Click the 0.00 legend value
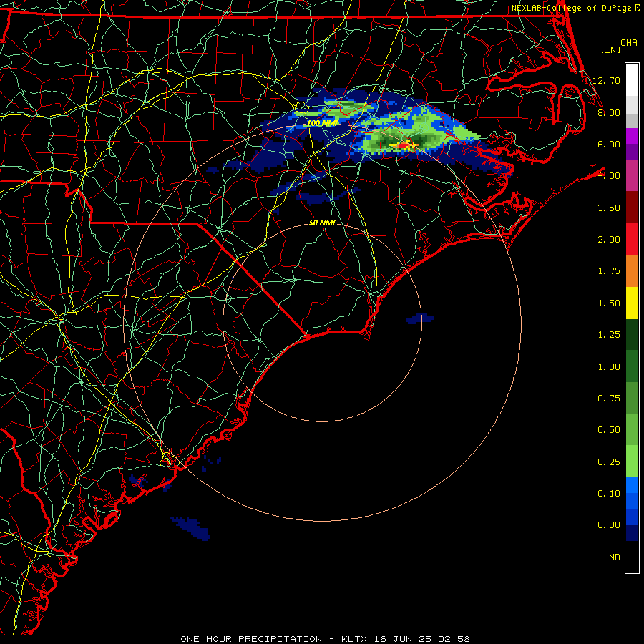 click(x=609, y=525)
